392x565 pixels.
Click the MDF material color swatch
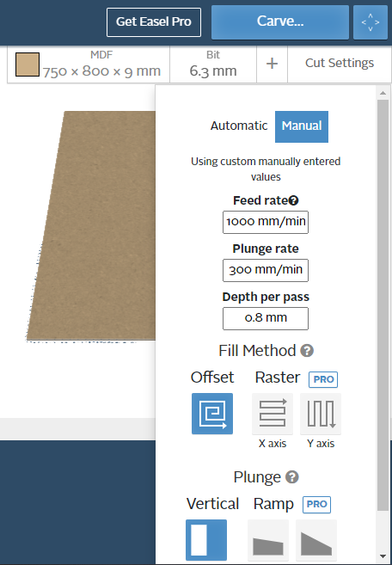[28, 64]
